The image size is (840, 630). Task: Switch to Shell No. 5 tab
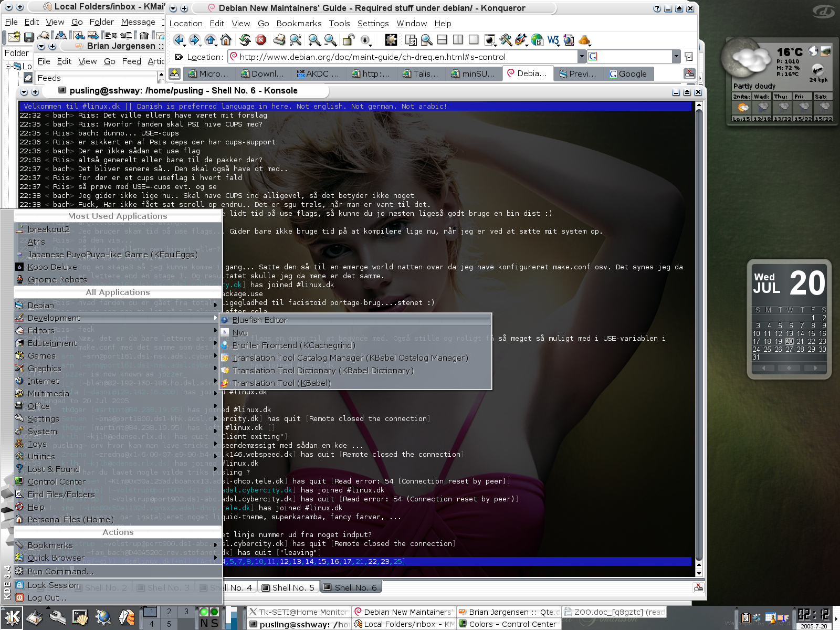(288, 587)
